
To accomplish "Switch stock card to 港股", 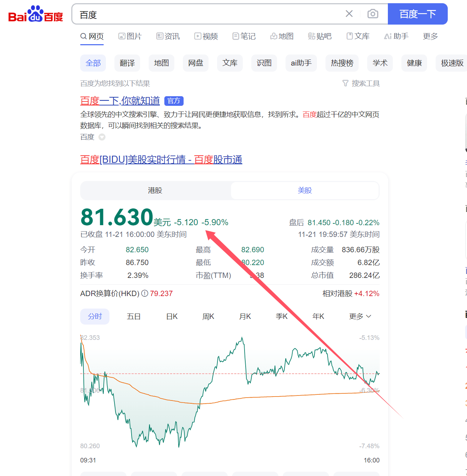I will point(155,191).
